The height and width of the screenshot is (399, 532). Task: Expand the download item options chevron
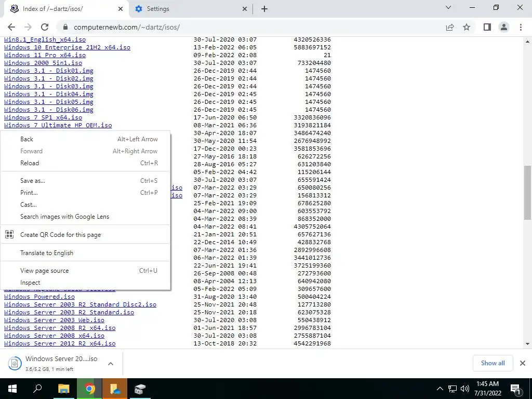click(x=110, y=363)
